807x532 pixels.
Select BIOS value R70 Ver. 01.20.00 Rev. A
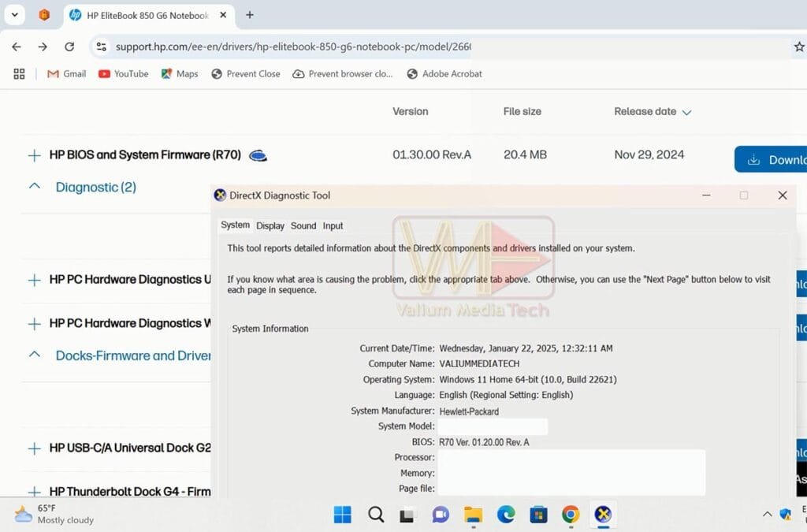(484, 442)
